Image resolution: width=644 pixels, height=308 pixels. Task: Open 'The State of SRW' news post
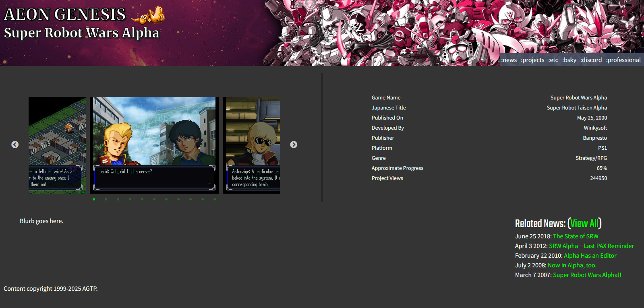tap(576, 236)
